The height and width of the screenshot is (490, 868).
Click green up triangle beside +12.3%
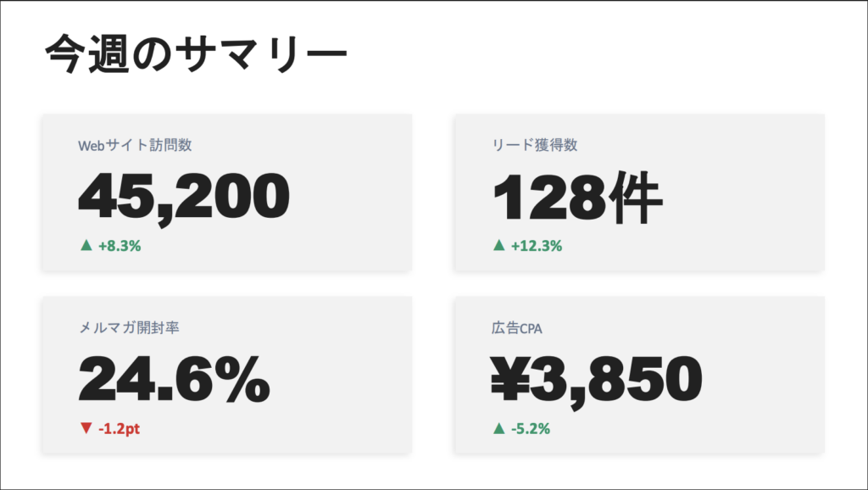coord(498,246)
